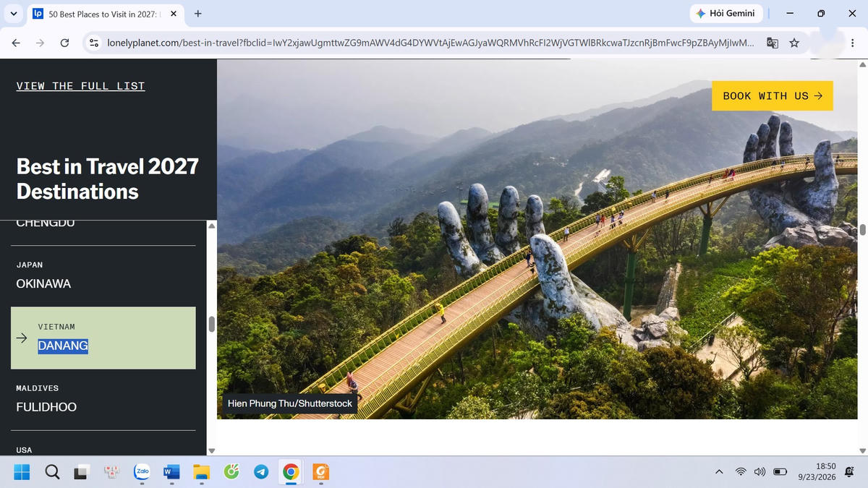
Task: Open Windows Search from the taskbar
Action: (x=52, y=472)
